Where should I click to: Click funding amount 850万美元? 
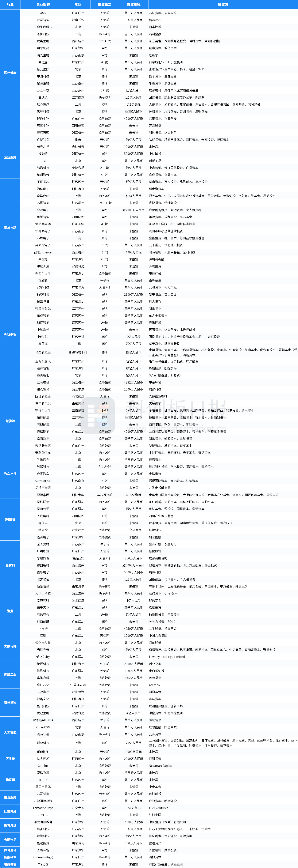pos(133,808)
